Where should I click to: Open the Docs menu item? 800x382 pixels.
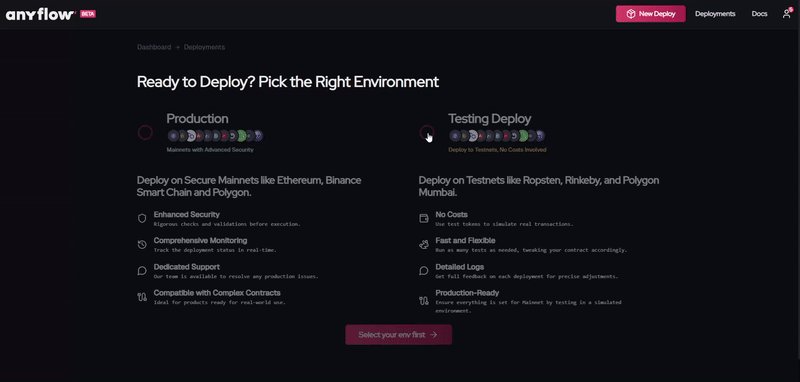759,14
